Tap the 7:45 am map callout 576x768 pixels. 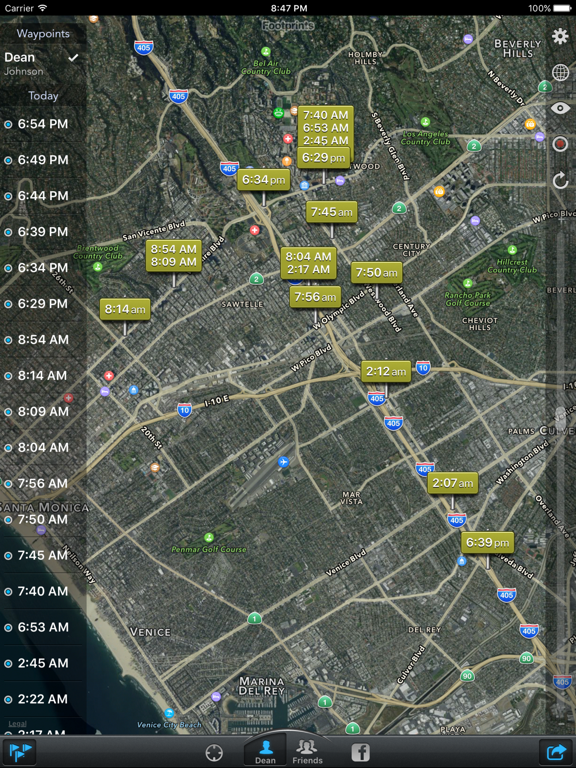(332, 212)
